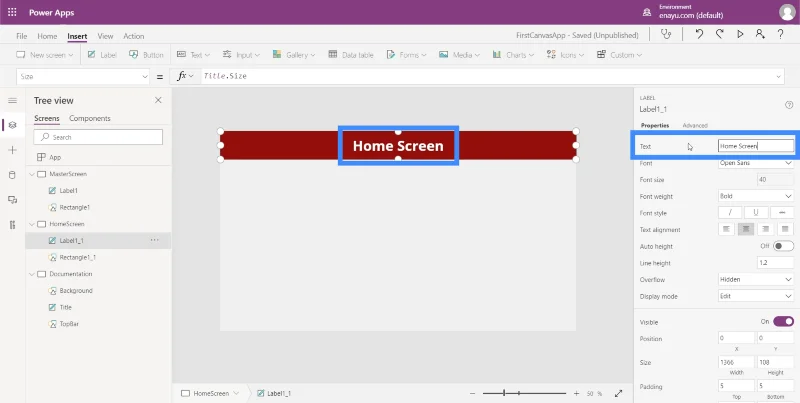This screenshot has width=800, height=403.
Task: Open the Custom dropdown
Action: (x=619, y=55)
